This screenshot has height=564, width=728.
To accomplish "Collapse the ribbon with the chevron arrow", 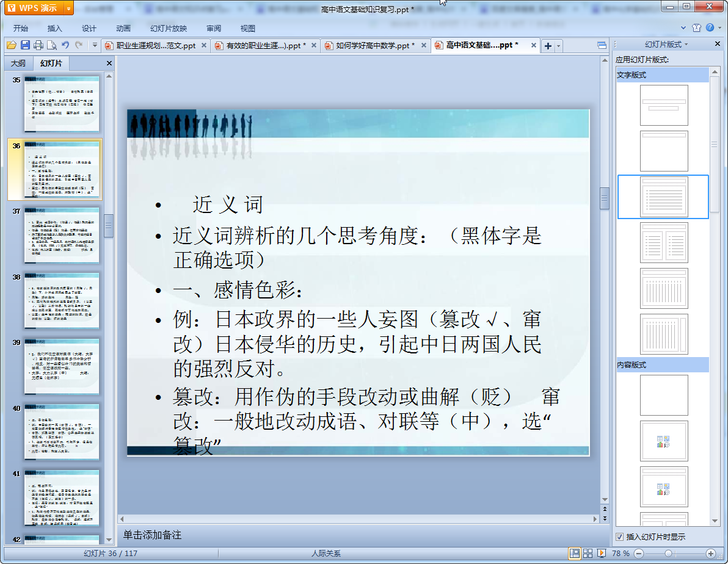I will coord(683,28).
